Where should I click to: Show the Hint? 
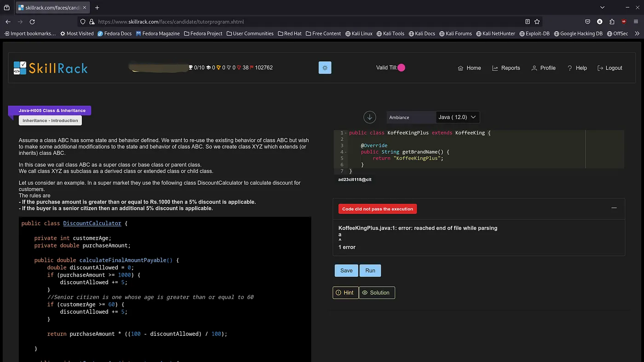coord(345,293)
